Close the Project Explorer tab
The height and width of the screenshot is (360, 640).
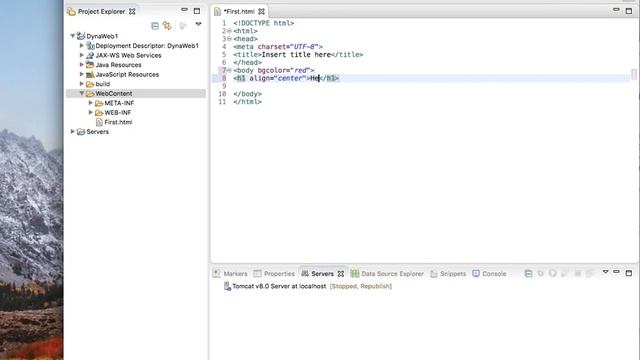tap(132, 11)
